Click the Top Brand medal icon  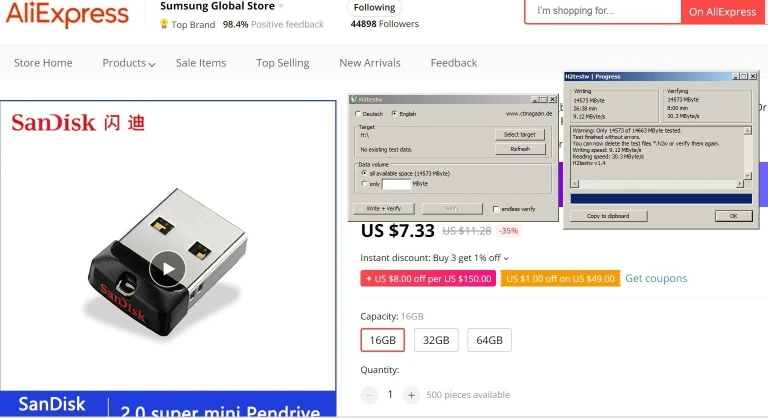coord(164,24)
